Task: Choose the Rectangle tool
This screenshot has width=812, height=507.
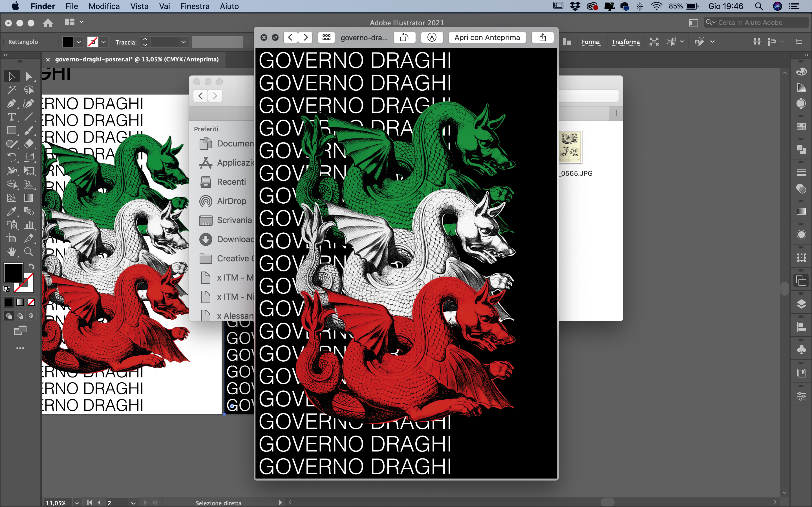Action: (x=12, y=130)
